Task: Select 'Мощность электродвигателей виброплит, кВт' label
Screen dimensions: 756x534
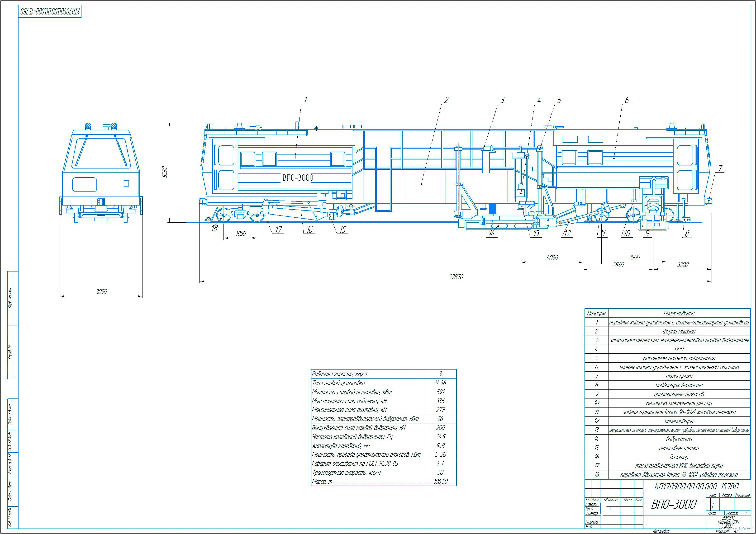Action: (x=366, y=419)
